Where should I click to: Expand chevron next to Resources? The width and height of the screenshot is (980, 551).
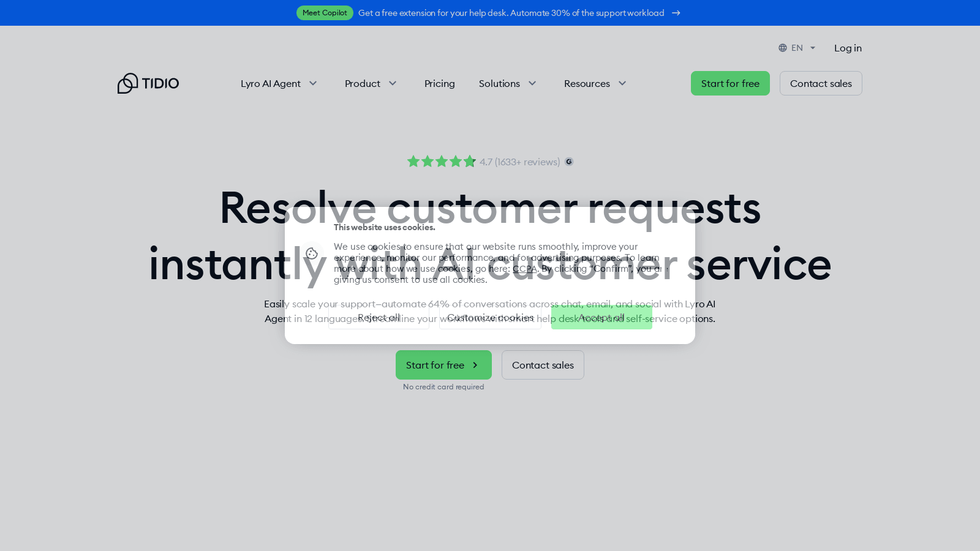622,83
